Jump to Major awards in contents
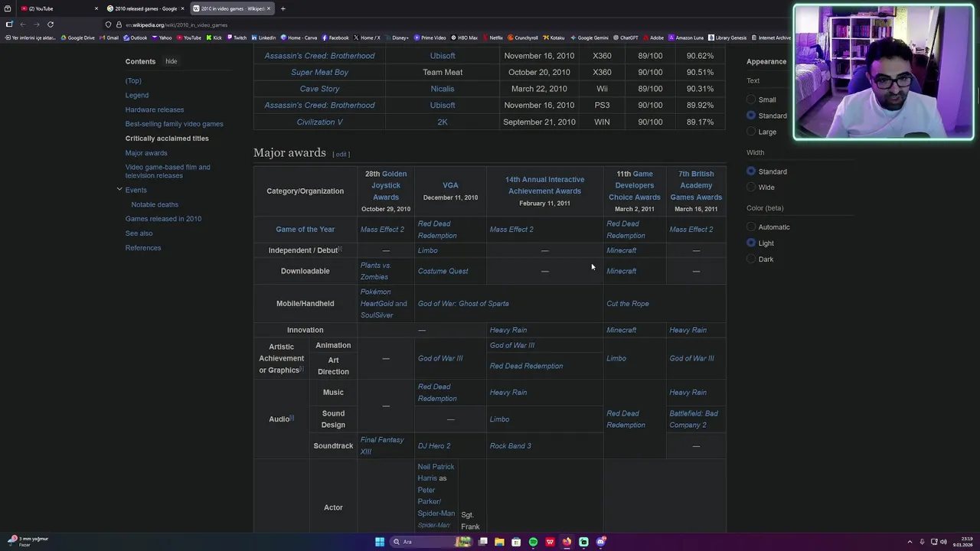The width and height of the screenshot is (980, 551). (146, 153)
